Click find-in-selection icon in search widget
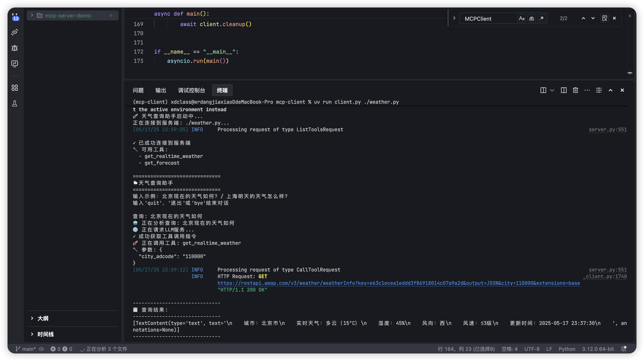The width and height of the screenshot is (644, 361). pos(605,18)
